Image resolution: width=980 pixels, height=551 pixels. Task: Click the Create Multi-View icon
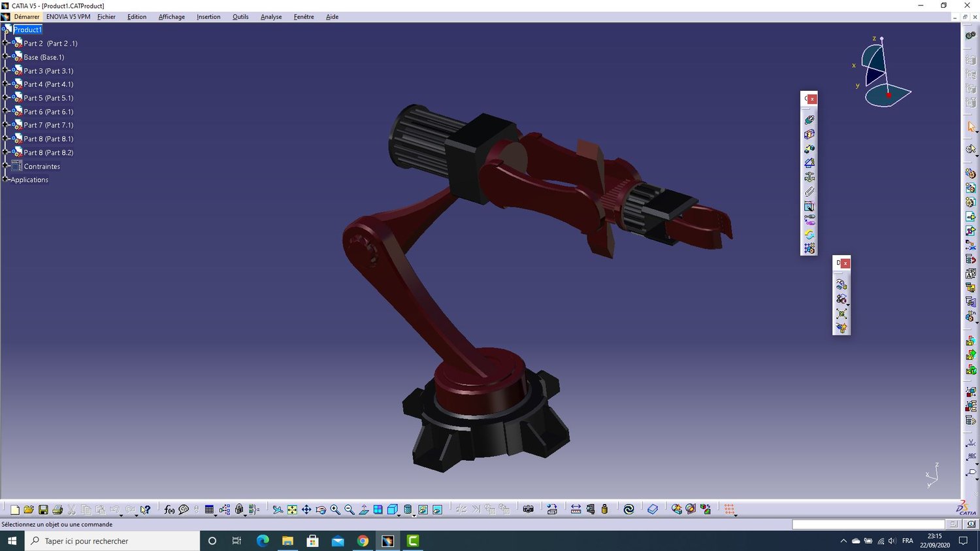pyautogui.click(x=378, y=510)
